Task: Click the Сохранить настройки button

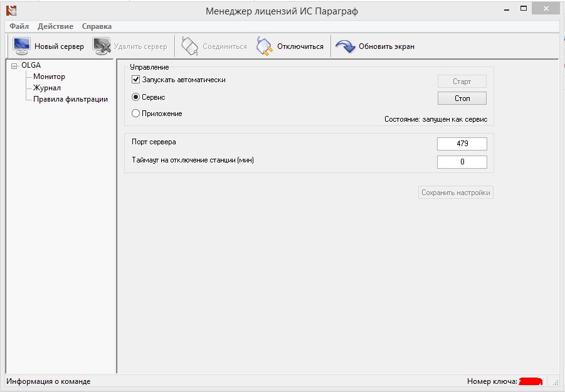Action: coord(456,193)
